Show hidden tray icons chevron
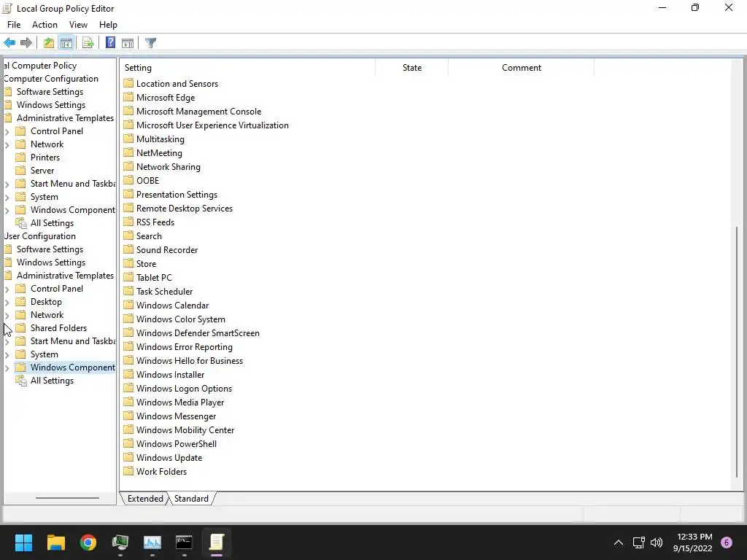 [x=619, y=542]
